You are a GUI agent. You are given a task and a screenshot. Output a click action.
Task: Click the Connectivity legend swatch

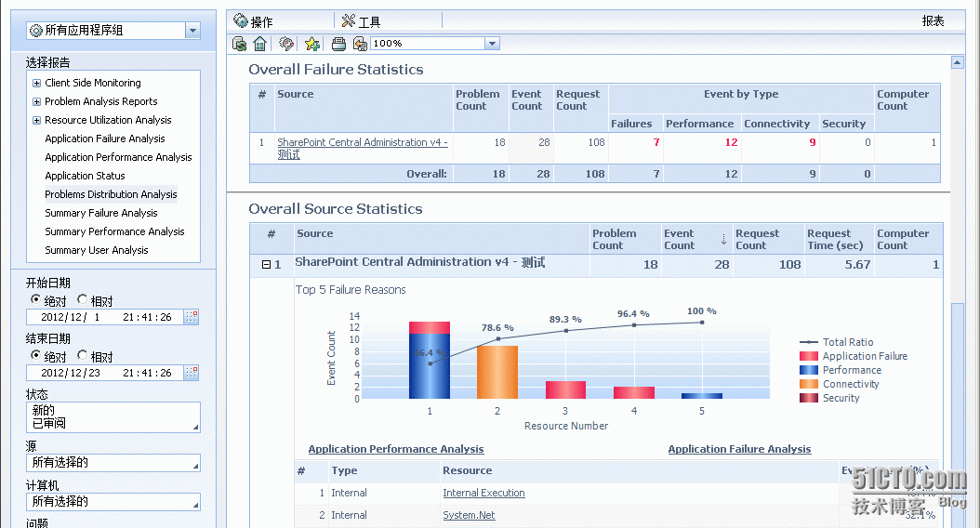809,384
